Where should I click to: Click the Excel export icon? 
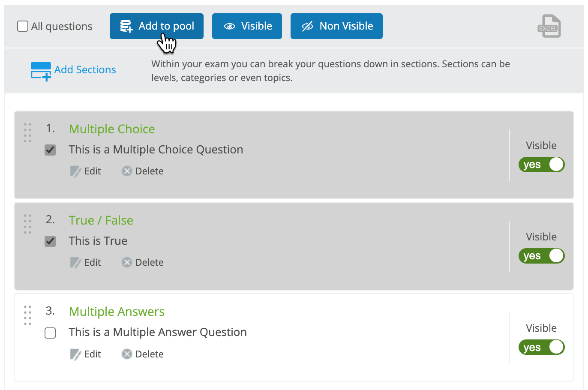point(549,27)
